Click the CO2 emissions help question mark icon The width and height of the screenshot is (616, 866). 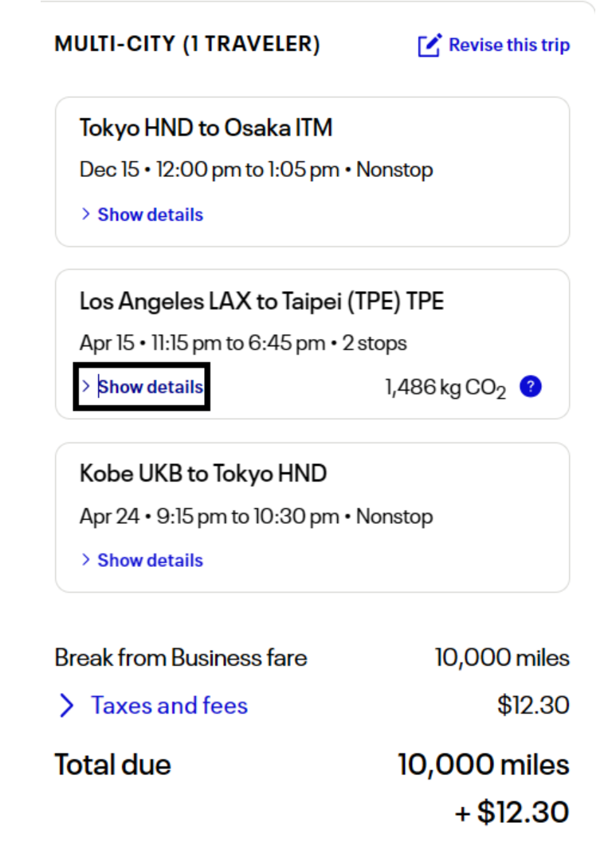point(531,387)
